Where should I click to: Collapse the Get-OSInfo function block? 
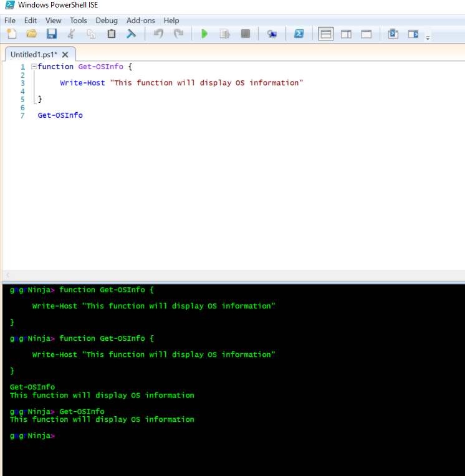coord(34,67)
